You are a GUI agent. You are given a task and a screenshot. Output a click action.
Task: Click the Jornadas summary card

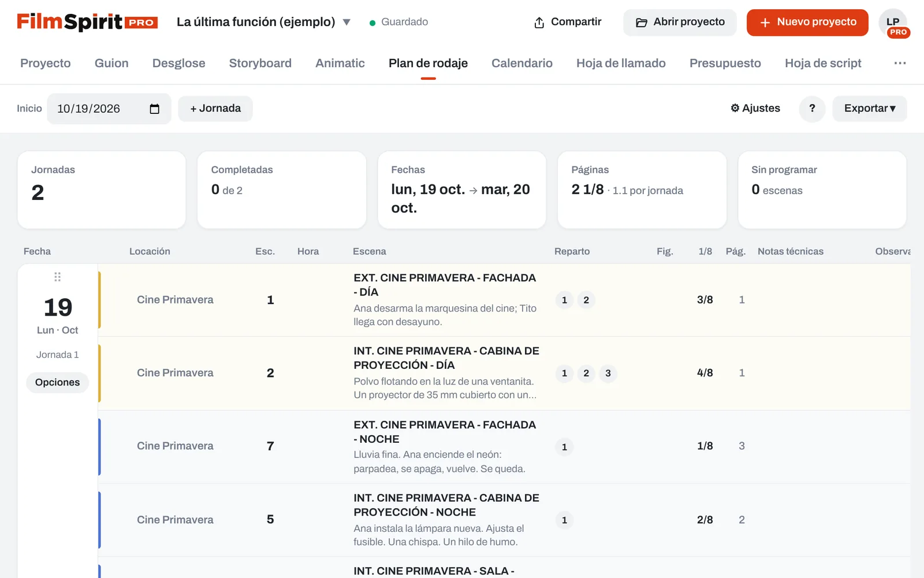coord(102,190)
